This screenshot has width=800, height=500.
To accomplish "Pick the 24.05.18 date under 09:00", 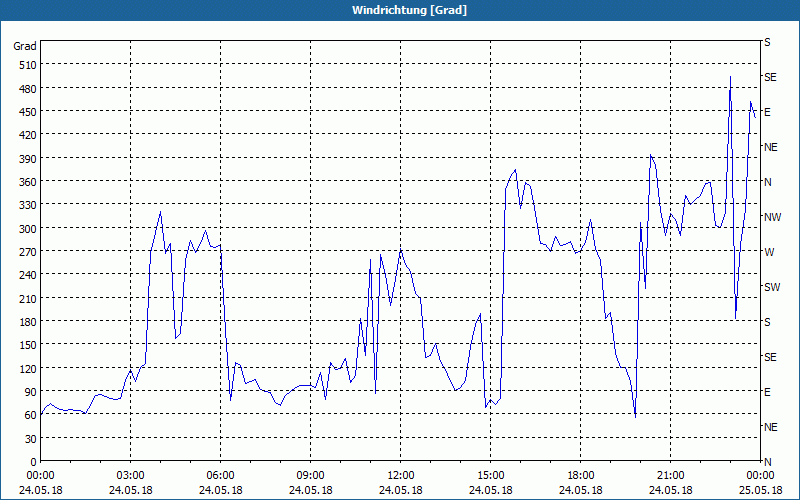I will coord(311,490).
